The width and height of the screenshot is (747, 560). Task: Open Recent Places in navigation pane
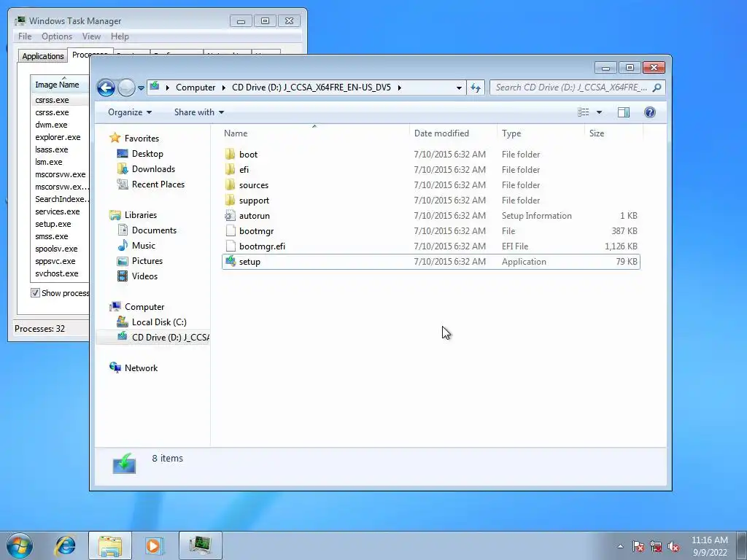158,184
